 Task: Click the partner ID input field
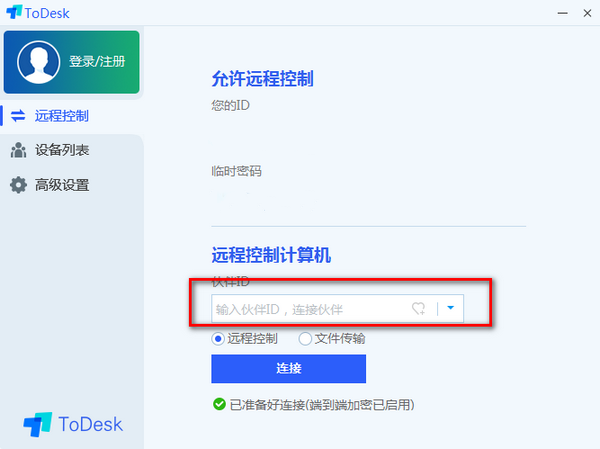coord(337,309)
